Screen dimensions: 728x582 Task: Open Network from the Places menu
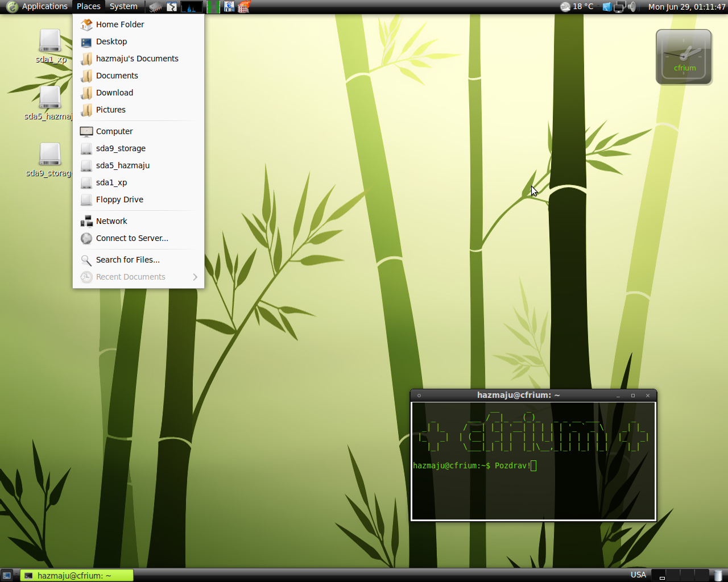(x=138, y=221)
